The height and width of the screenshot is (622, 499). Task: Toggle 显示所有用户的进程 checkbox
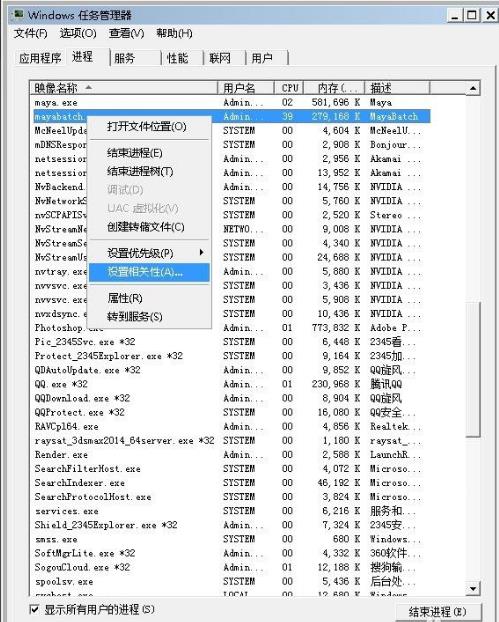point(35,609)
